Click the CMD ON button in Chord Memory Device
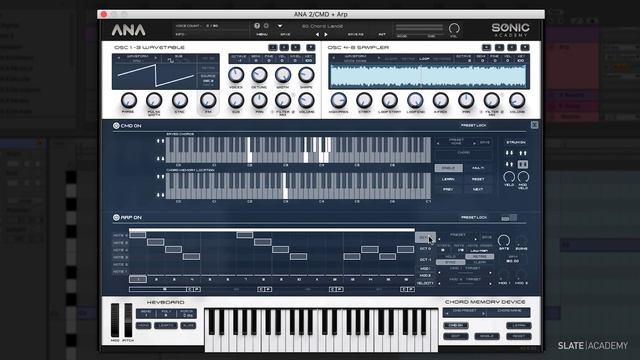The width and height of the screenshot is (640, 360). tap(456, 325)
